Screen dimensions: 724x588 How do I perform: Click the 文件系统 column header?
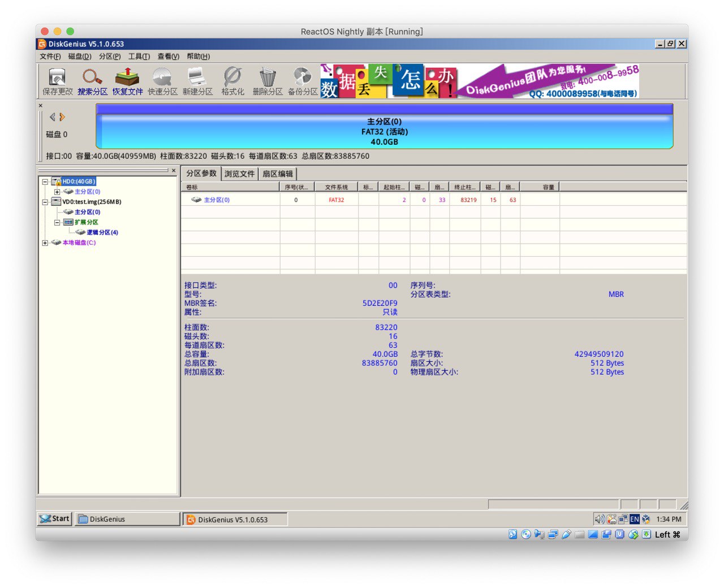point(337,187)
